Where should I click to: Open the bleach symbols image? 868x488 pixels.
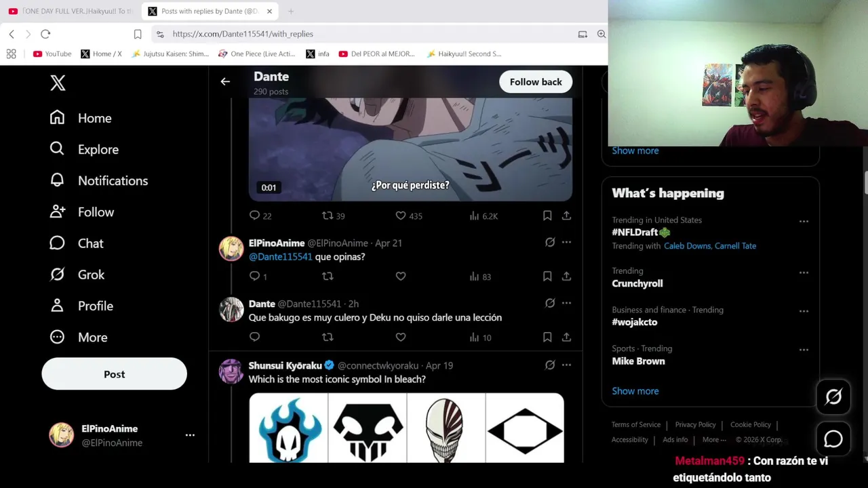click(406, 428)
